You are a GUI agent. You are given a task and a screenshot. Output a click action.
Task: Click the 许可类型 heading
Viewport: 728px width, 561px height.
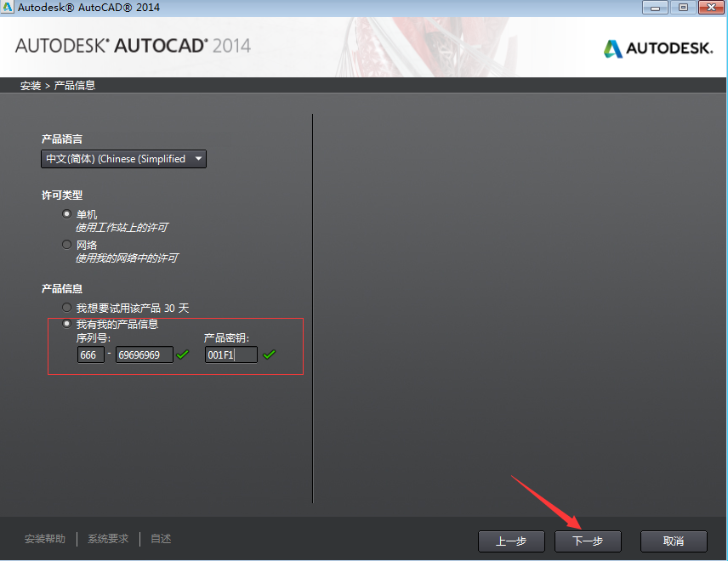tap(62, 195)
